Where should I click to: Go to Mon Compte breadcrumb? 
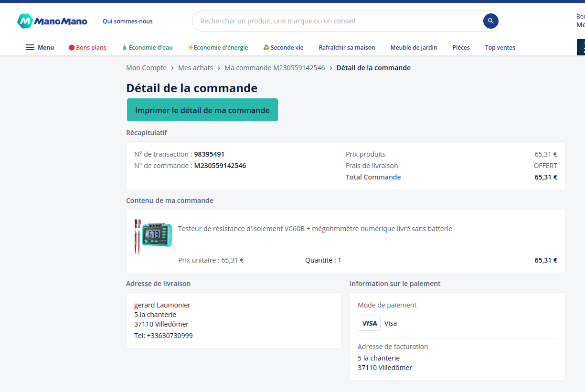point(146,68)
